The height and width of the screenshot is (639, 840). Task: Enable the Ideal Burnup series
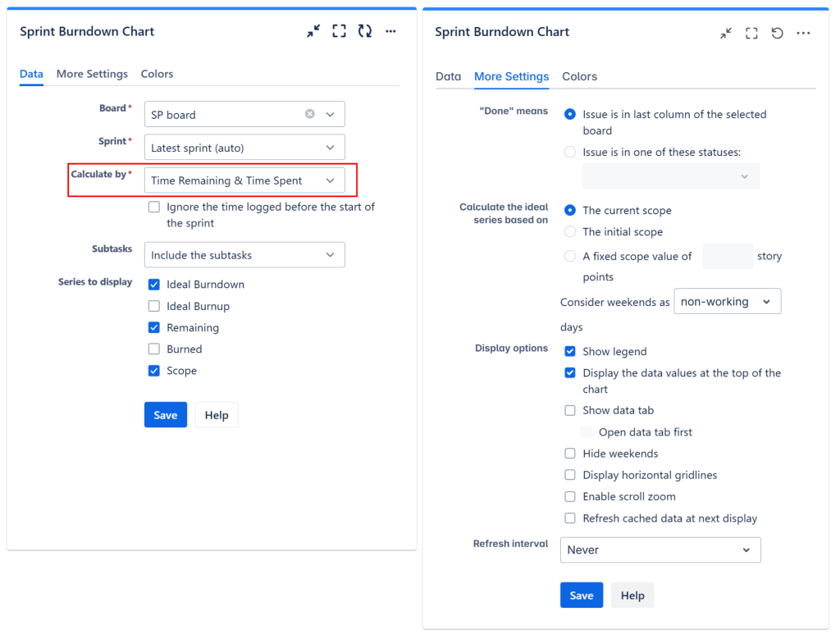point(154,306)
